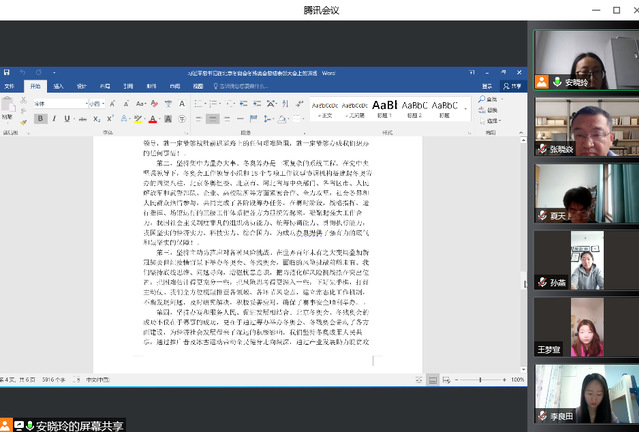Click the save icon in quick access toolbar
The width and height of the screenshot is (639, 432).
coord(7,73)
